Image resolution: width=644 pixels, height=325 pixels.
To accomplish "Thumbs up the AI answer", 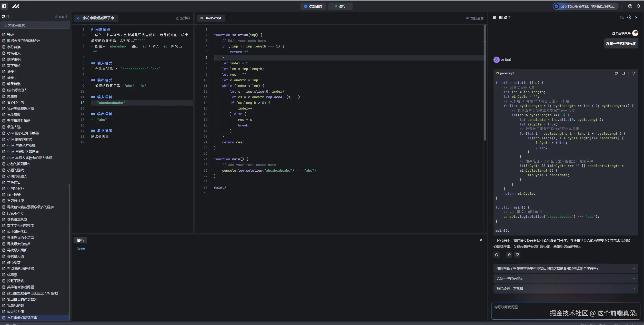I will point(509,255).
